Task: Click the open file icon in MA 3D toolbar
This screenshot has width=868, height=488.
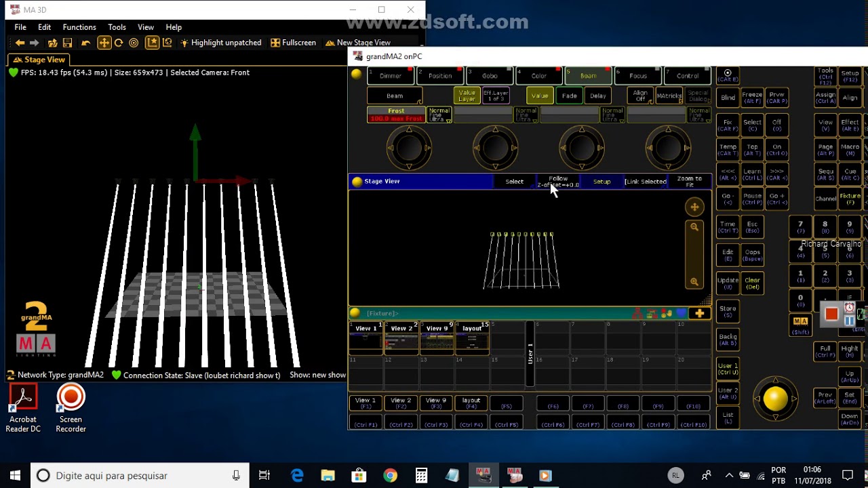Action: (x=53, y=43)
